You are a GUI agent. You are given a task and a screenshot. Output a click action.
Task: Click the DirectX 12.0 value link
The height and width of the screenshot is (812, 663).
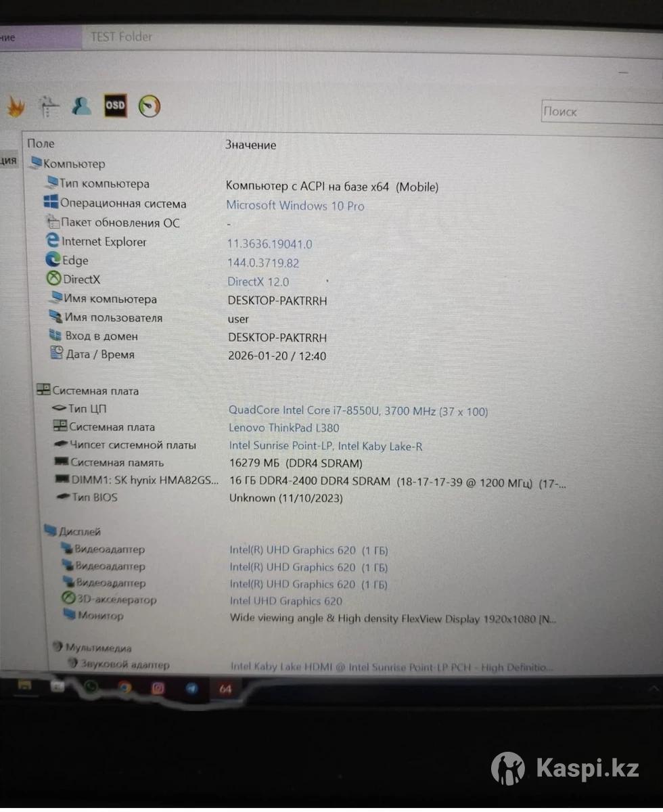[x=258, y=281]
